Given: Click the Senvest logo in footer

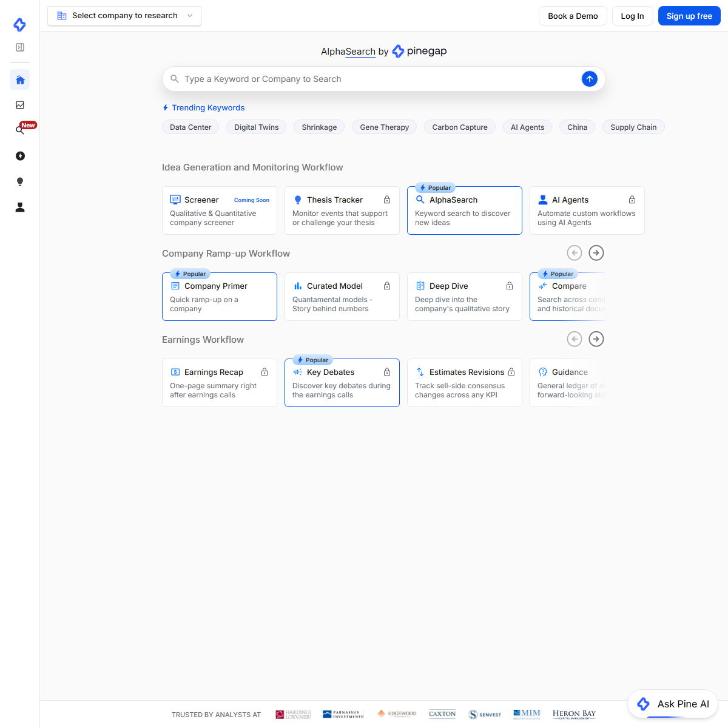Looking at the screenshot, I should [485, 714].
